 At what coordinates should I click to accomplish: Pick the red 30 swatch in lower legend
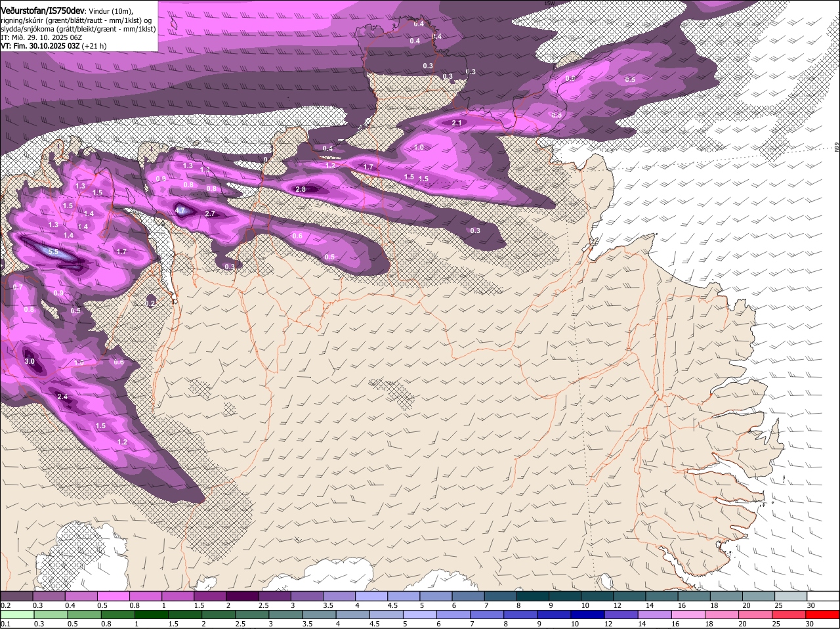tap(824, 615)
